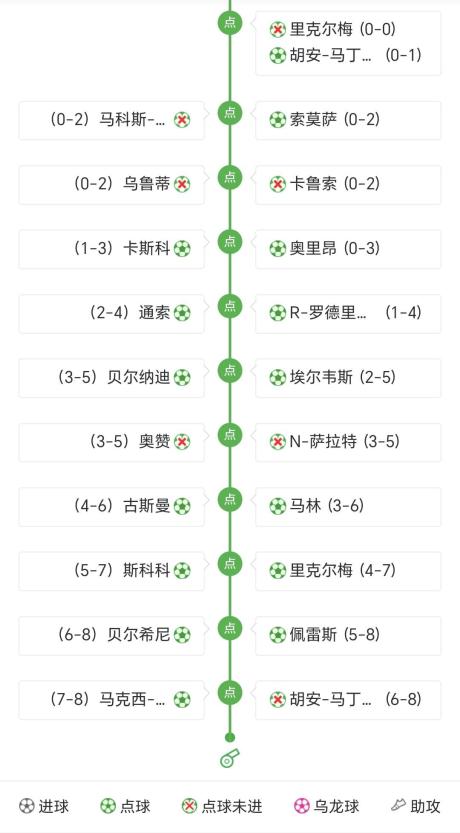Image resolution: width=460 pixels, height=833 pixels.
Task: Click penalty ball icon next to 卡斯科
Action: click(182, 249)
